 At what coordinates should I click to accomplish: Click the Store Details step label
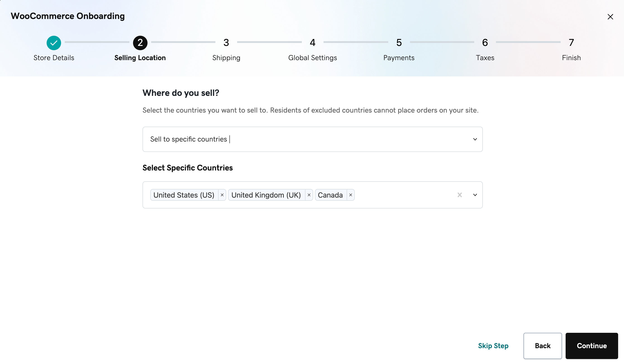54,58
